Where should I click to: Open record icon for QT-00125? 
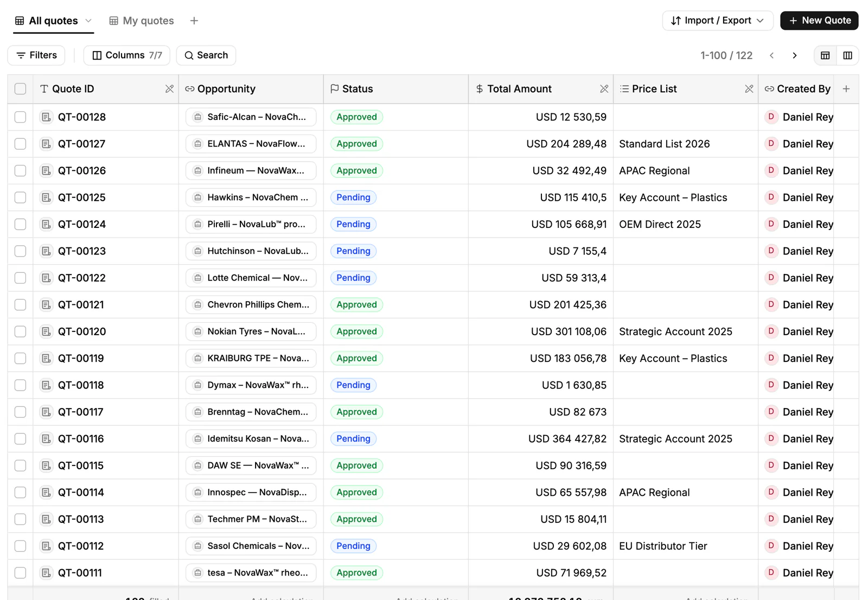(x=46, y=197)
